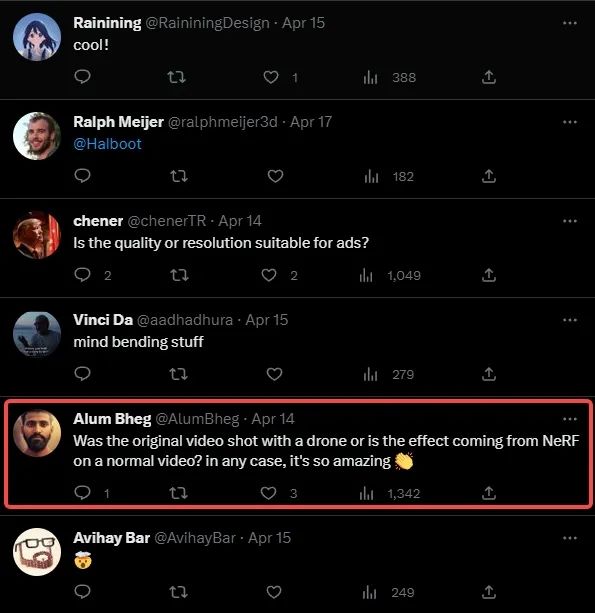Open the @cheneTR handle link
The width and height of the screenshot is (595, 613).
(167, 221)
